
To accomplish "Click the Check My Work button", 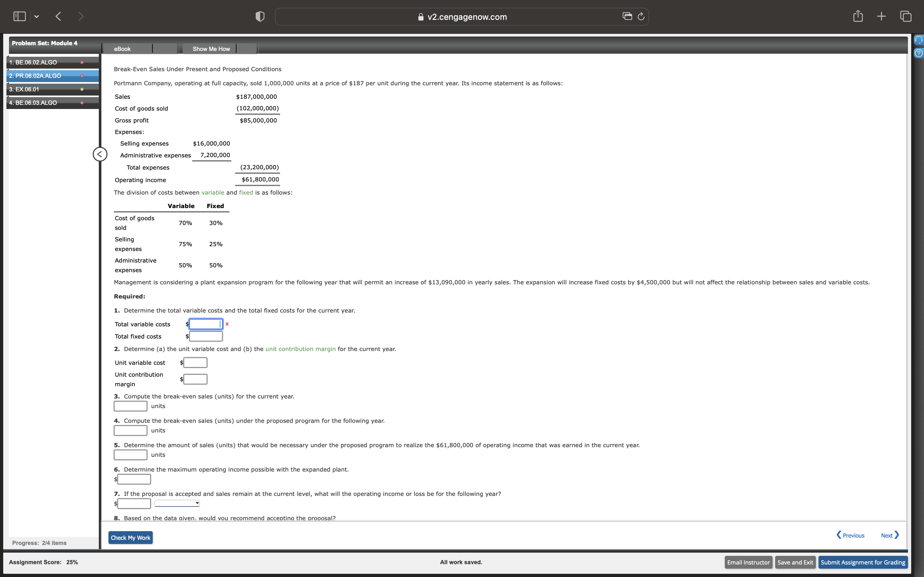I will pyautogui.click(x=130, y=537).
